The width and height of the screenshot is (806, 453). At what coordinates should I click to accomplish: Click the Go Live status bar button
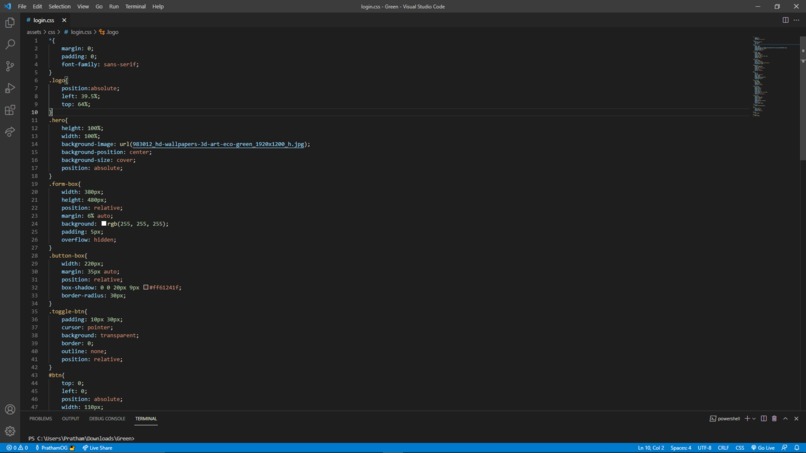763,448
